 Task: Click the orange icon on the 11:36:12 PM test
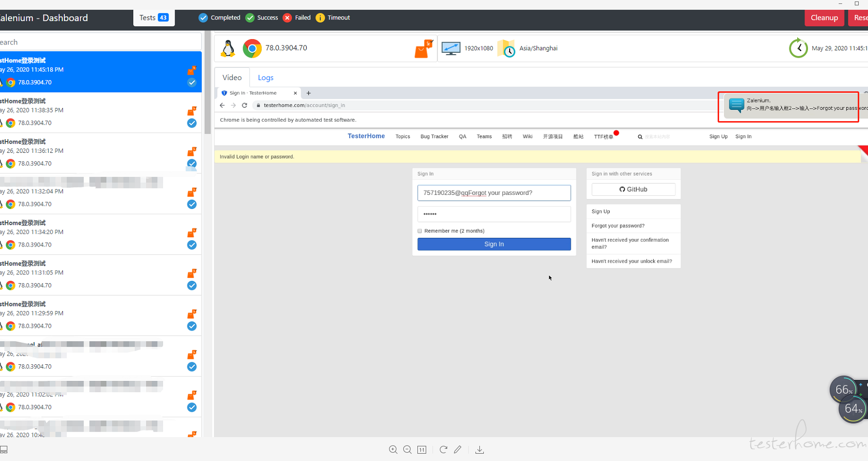point(192,151)
